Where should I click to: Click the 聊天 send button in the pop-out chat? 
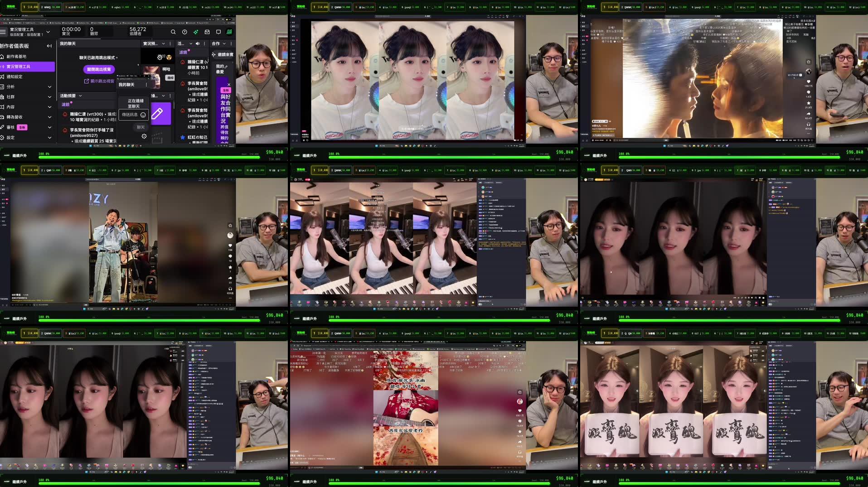(x=141, y=127)
